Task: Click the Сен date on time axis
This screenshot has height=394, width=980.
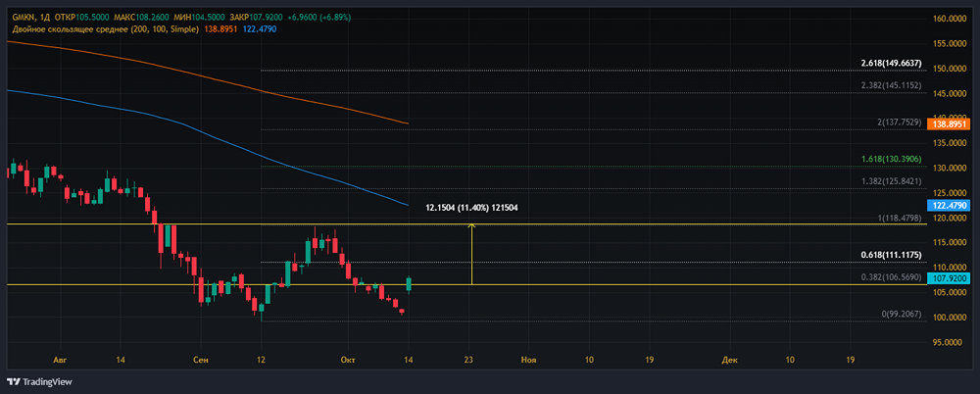Action: point(201,361)
